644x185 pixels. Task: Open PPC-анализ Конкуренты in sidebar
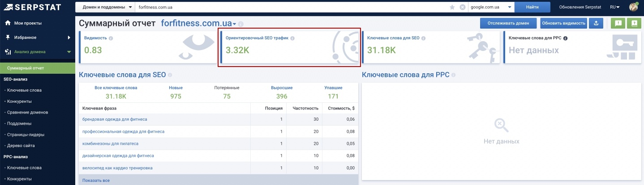click(x=19, y=179)
